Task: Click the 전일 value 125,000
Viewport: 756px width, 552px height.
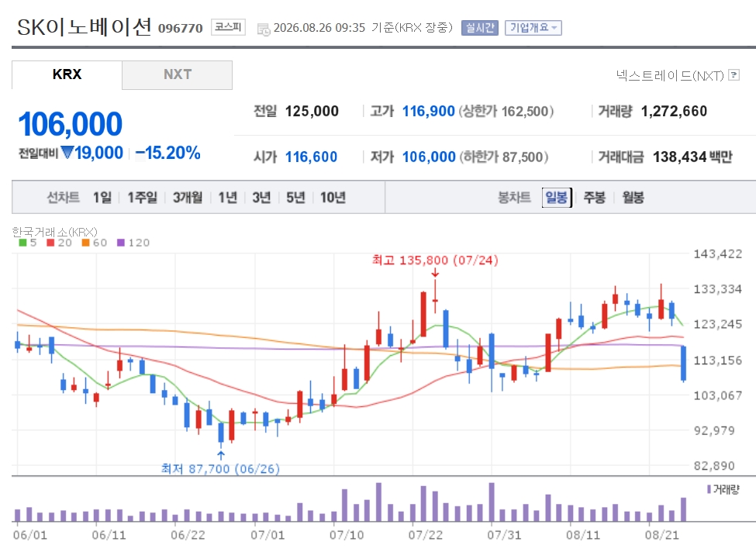Action: 312,112
